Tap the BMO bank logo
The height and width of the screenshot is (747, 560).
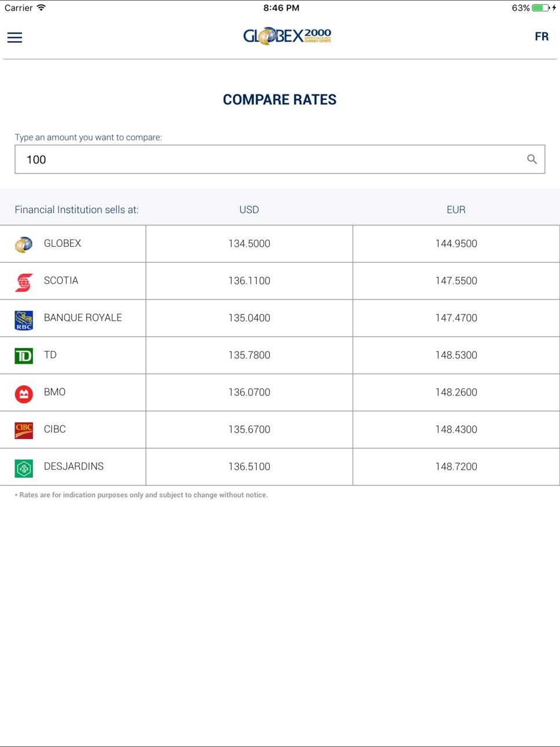[24, 394]
